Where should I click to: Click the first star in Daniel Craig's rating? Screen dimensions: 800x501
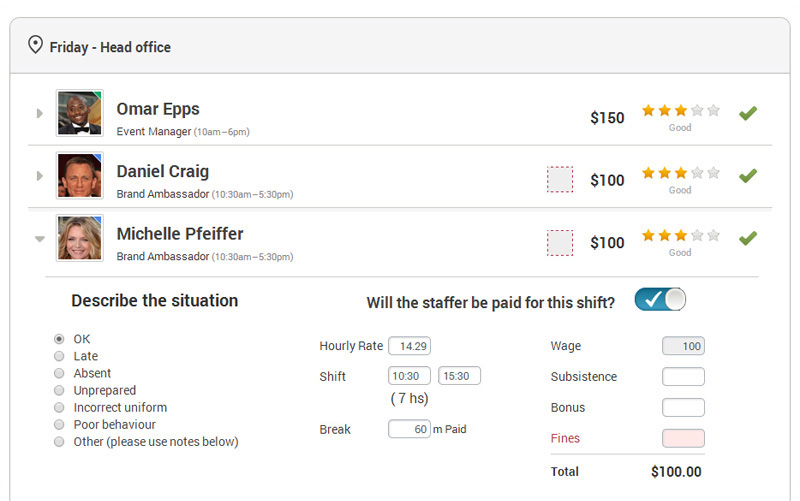tap(648, 173)
